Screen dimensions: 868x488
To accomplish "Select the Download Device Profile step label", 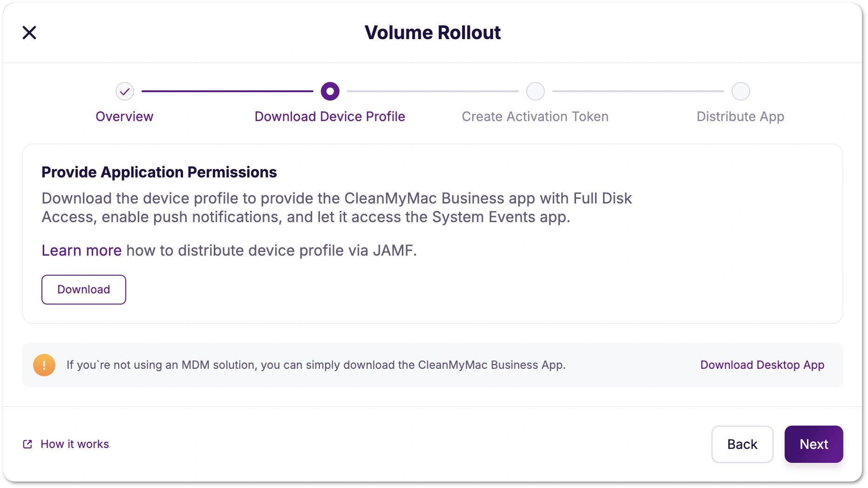I will point(330,116).
